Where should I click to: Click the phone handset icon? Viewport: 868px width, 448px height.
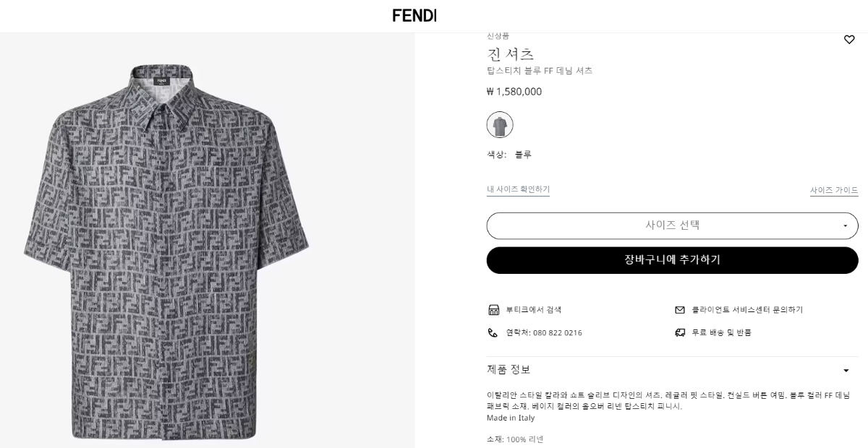pyautogui.click(x=493, y=333)
